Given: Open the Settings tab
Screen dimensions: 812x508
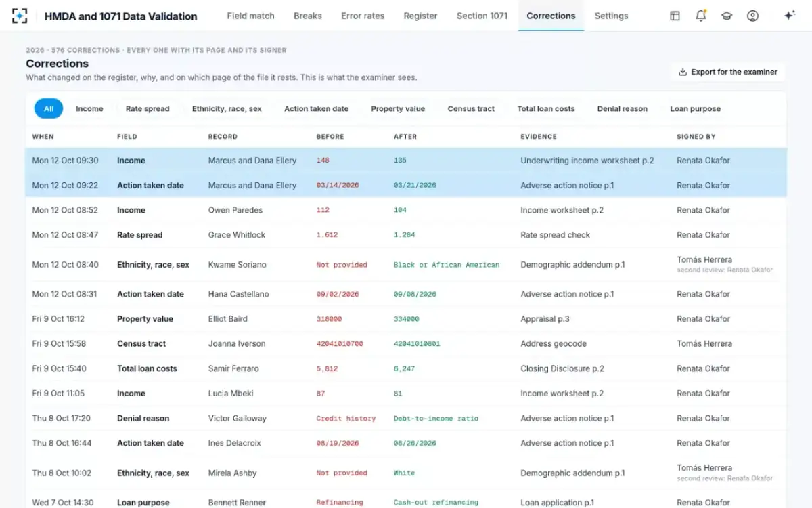Looking at the screenshot, I should 611,16.
